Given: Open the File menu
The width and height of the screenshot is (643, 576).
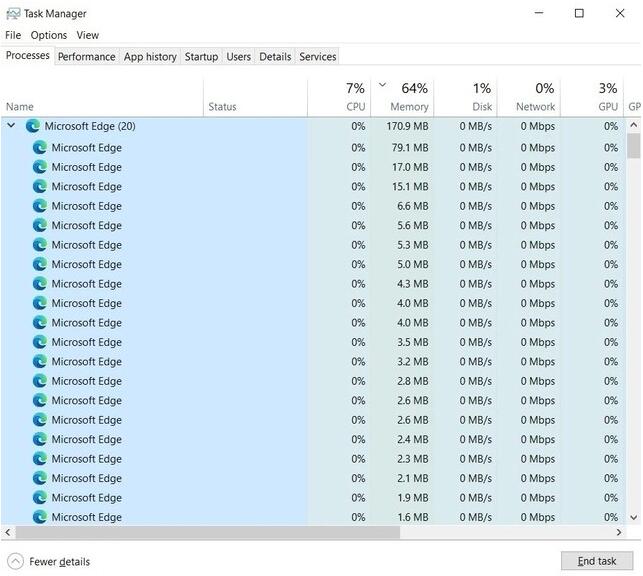Looking at the screenshot, I should pos(13,35).
